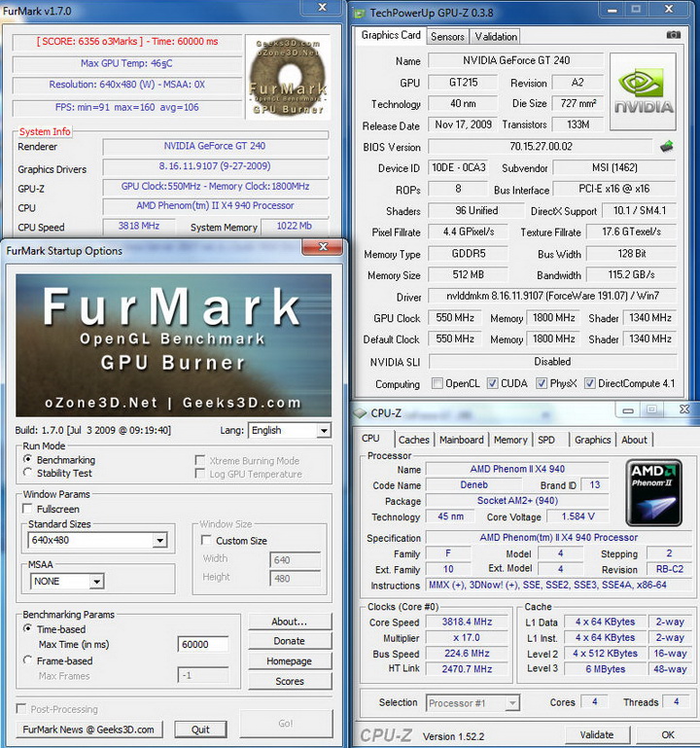
Task: Click the Quit button
Action: click(200, 730)
